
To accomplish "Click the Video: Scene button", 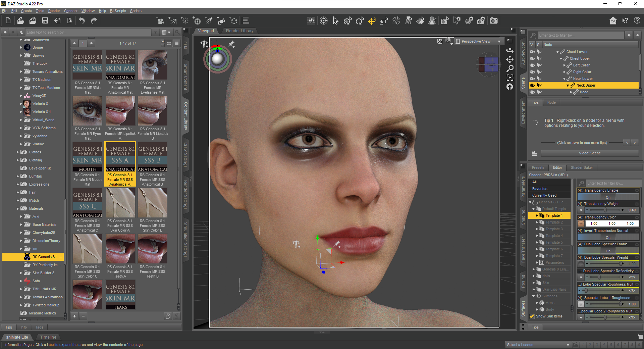I will (590, 153).
